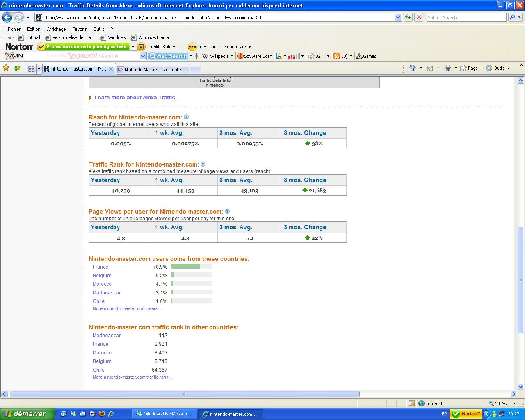Click the Norton tray button
Screen dimensions: 525x420
466,414
